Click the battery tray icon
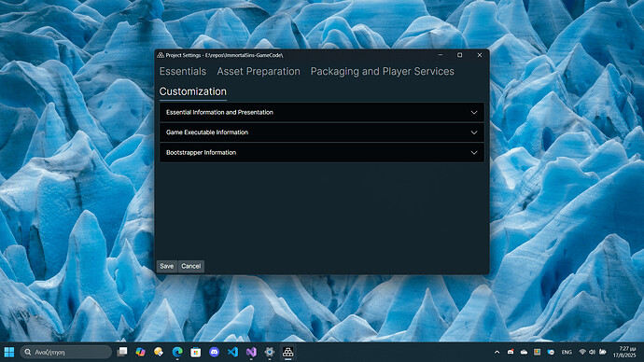644x362 pixels. pyautogui.click(x=603, y=352)
